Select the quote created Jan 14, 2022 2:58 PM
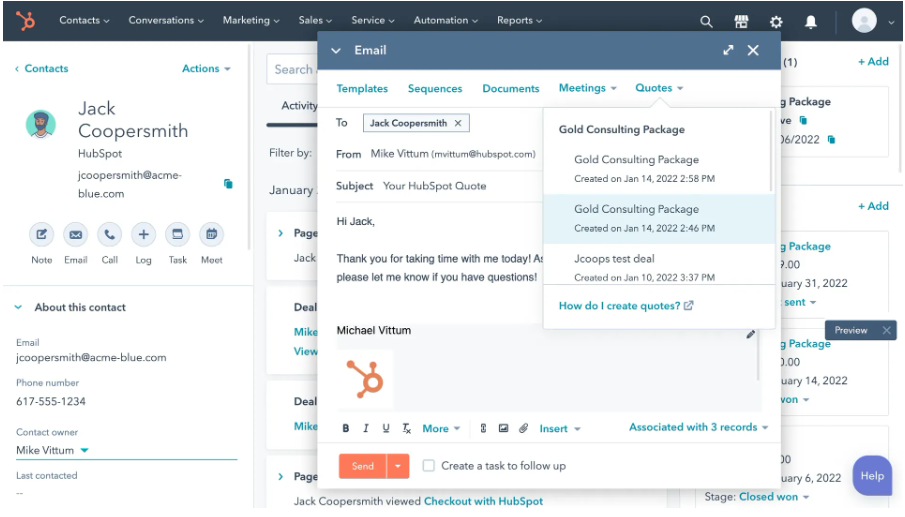 658,168
